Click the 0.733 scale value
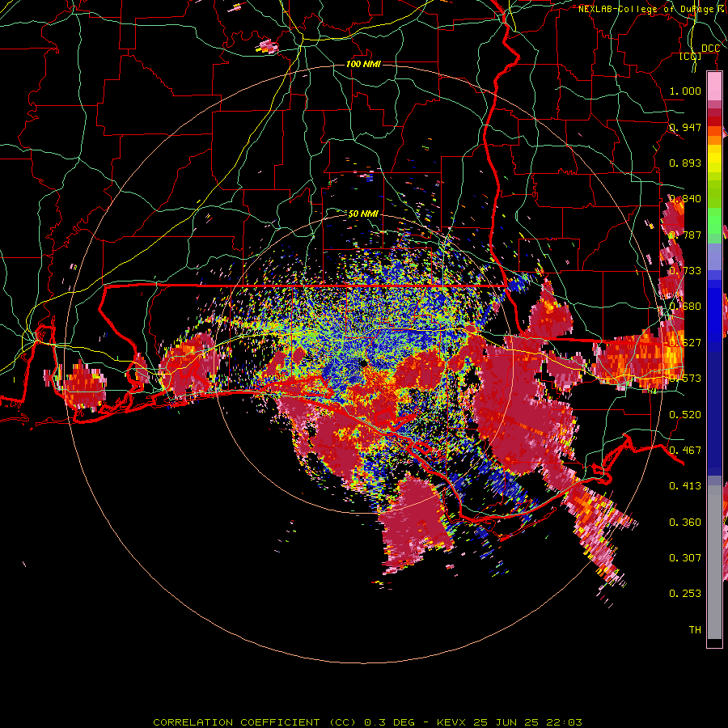728x728 pixels. coord(685,271)
